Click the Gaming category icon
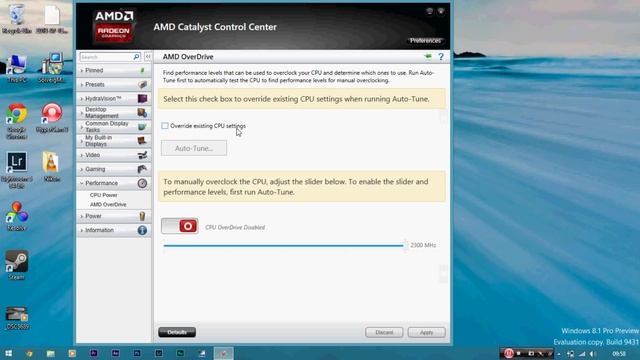Image resolution: width=640 pixels, height=360 pixels. [142, 169]
